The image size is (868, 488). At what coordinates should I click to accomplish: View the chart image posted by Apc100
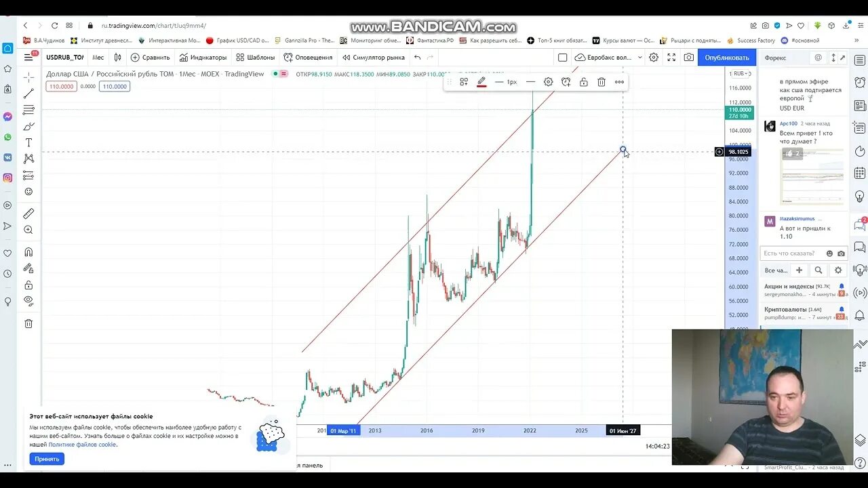coord(812,176)
